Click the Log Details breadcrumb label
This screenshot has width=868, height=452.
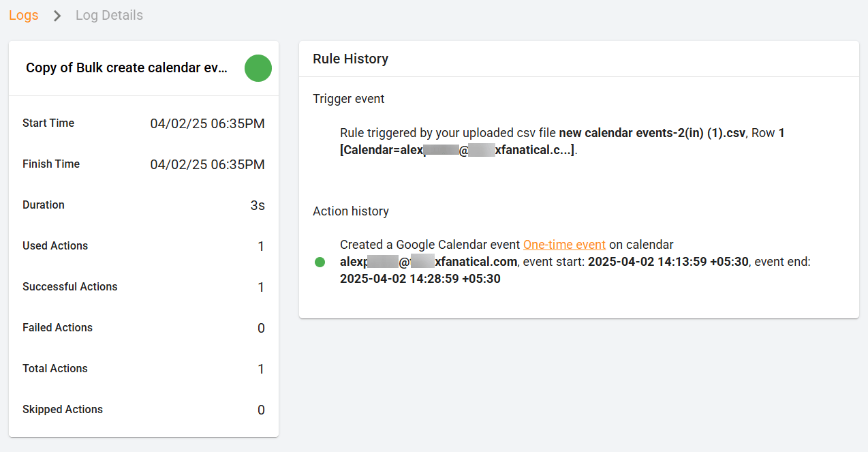click(x=109, y=15)
